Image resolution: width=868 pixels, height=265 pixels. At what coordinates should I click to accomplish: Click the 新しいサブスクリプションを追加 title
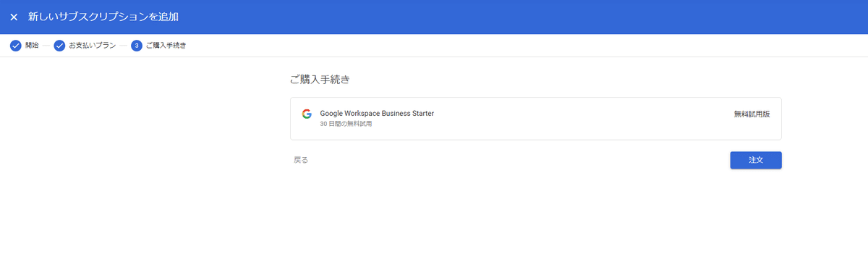tap(103, 17)
